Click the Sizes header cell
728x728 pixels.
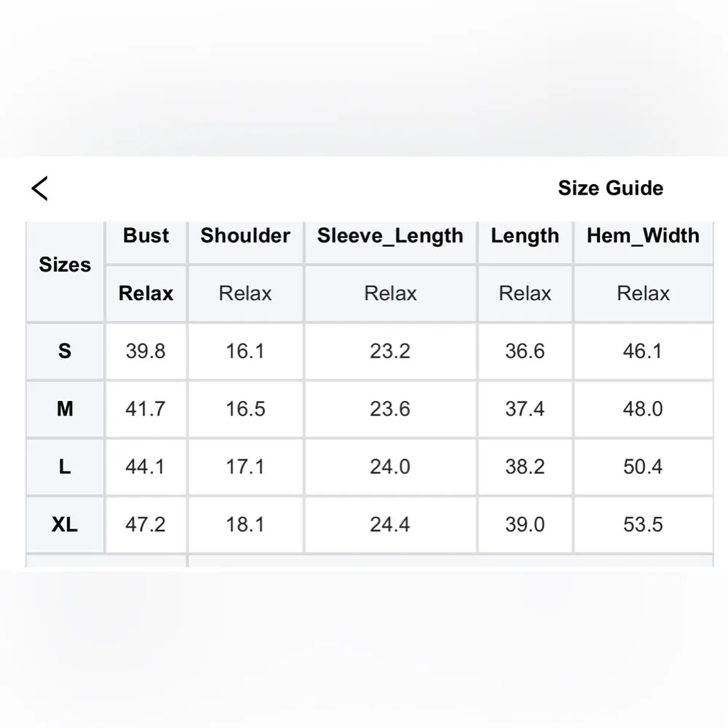click(65, 265)
